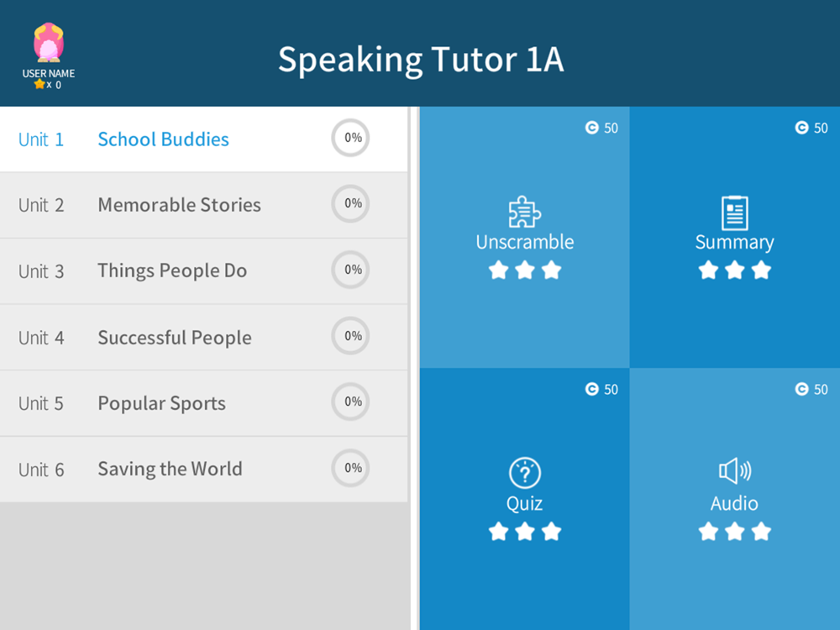The image size is (840, 630).
Task: Open the Summary document icon
Action: click(x=734, y=213)
